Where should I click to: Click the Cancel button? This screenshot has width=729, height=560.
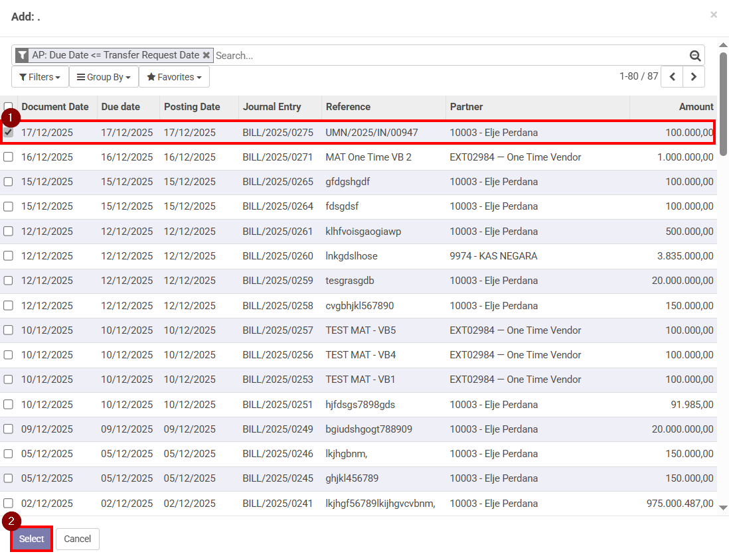tap(78, 539)
